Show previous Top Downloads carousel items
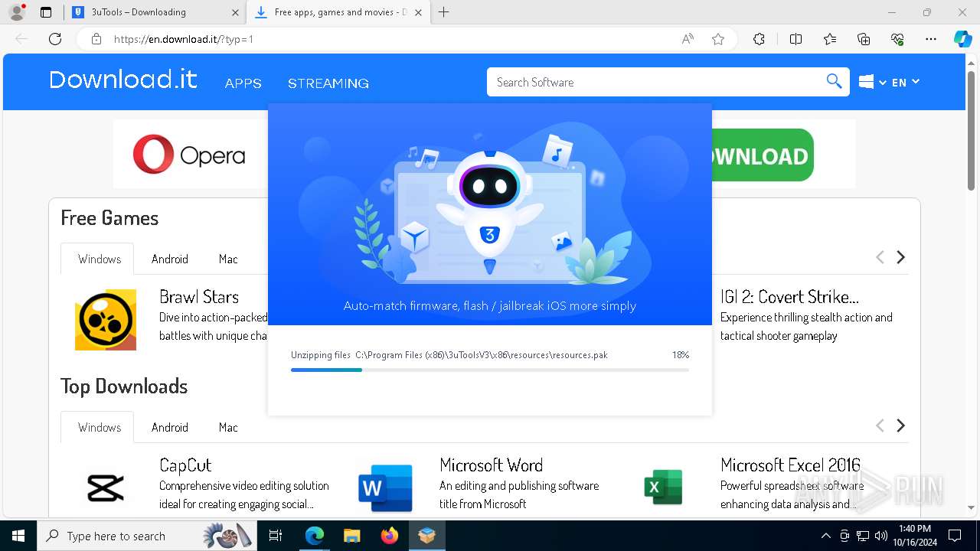 tap(880, 425)
